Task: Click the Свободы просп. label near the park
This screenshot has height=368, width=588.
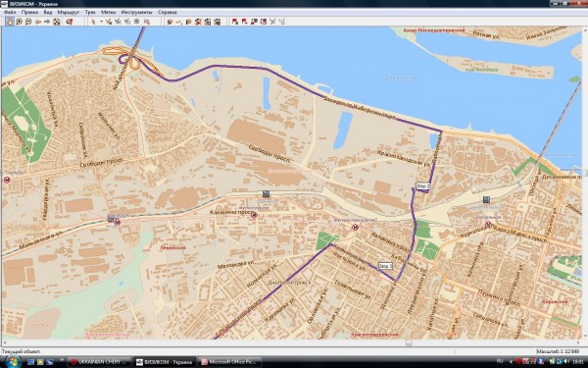Action: (x=102, y=163)
